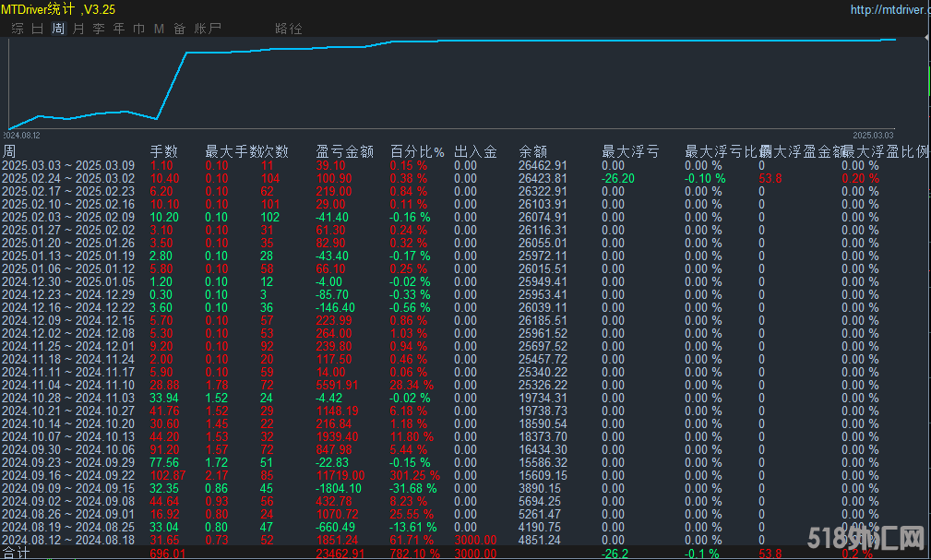Open the 备 tab
Screen dimensions: 931x560
click(179, 29)
